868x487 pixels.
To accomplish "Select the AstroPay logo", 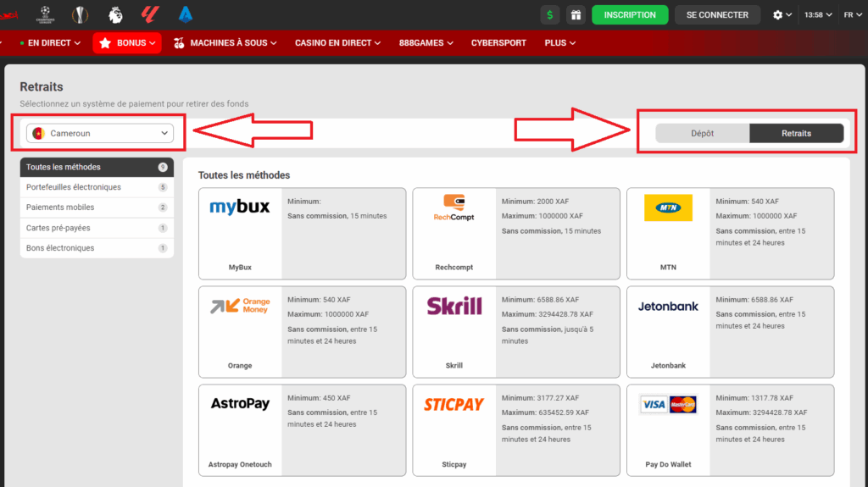I will click(x=240, y=403).
